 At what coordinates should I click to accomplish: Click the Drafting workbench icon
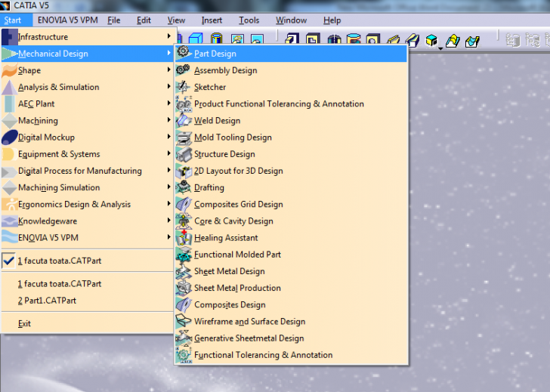pyautogui.click(x=184, y=187)
